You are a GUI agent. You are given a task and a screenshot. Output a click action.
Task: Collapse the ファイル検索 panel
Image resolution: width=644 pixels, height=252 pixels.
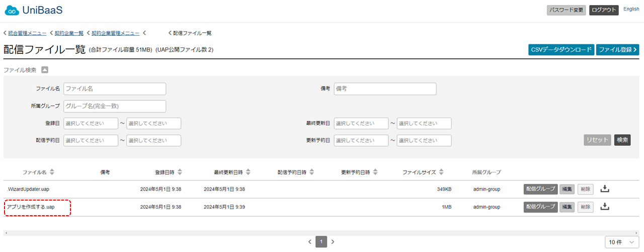click(44, 70)
